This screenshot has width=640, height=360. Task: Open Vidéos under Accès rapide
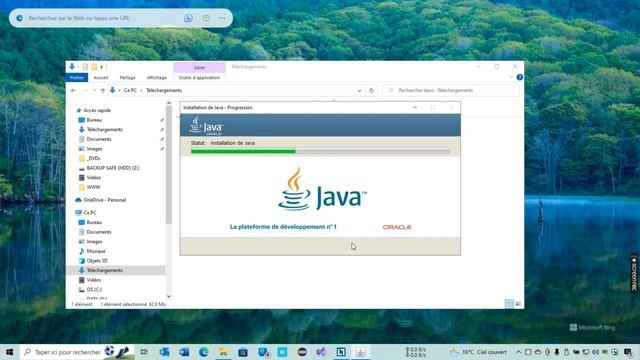[93, 178]
